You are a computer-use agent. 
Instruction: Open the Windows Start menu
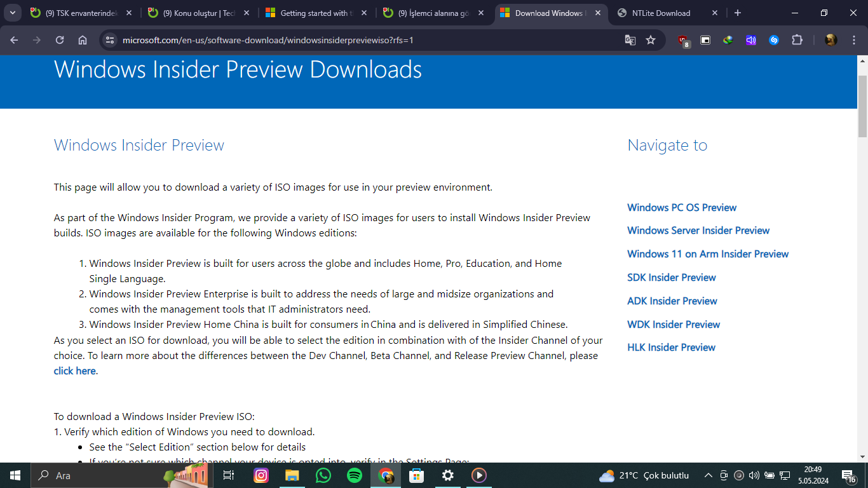tap(15, 475)
